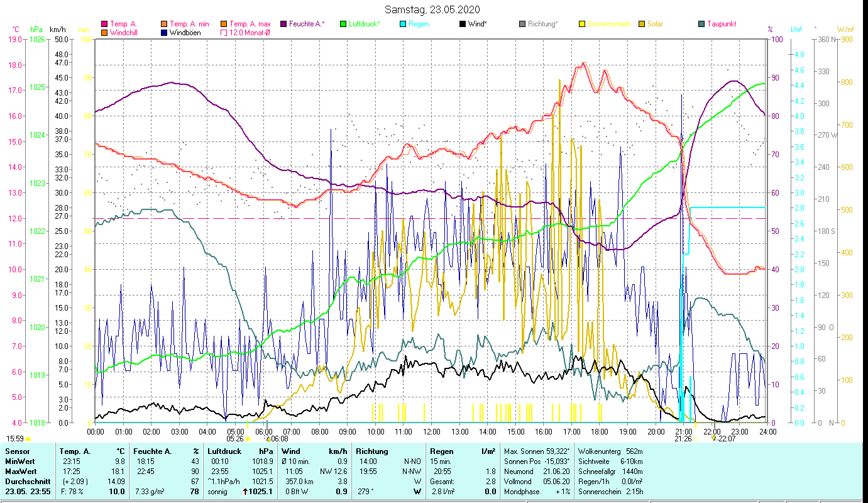Click the '7.33 g/m³' absolute humidity value

pos(150,492)
